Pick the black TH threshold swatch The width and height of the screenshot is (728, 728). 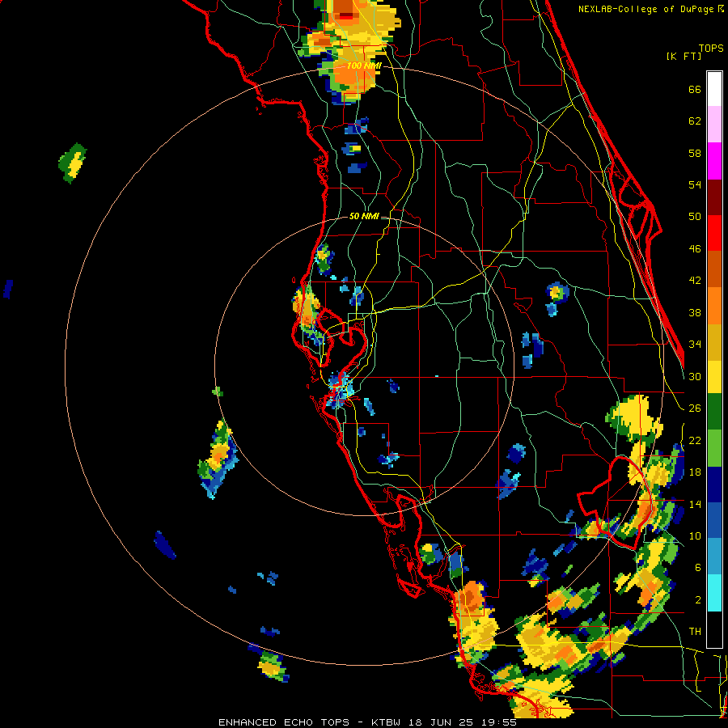coord(714,629)
